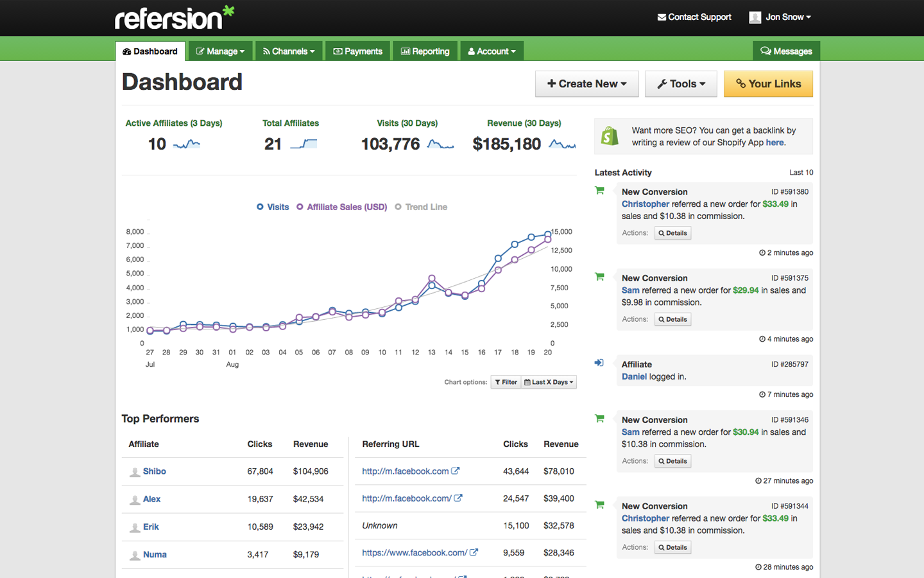The image size is (924, 578).
Task: Select the final data point on Visits line
Action: tap(548, 234)
